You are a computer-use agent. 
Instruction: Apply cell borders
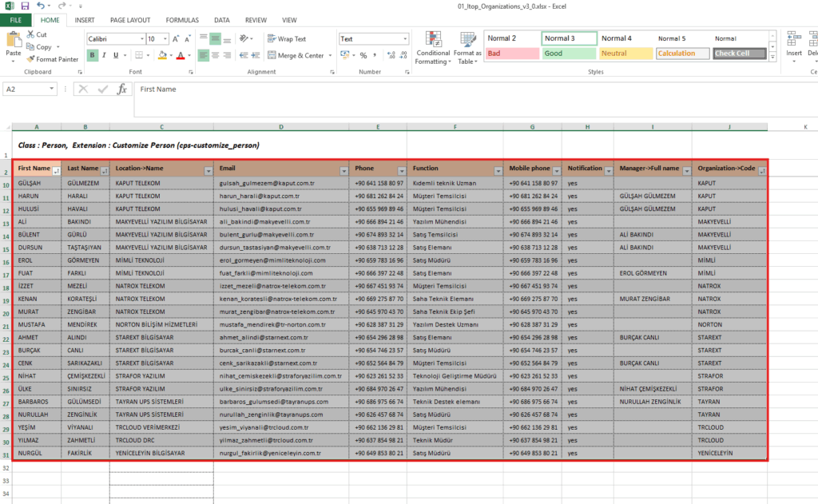tap(139, 55)
